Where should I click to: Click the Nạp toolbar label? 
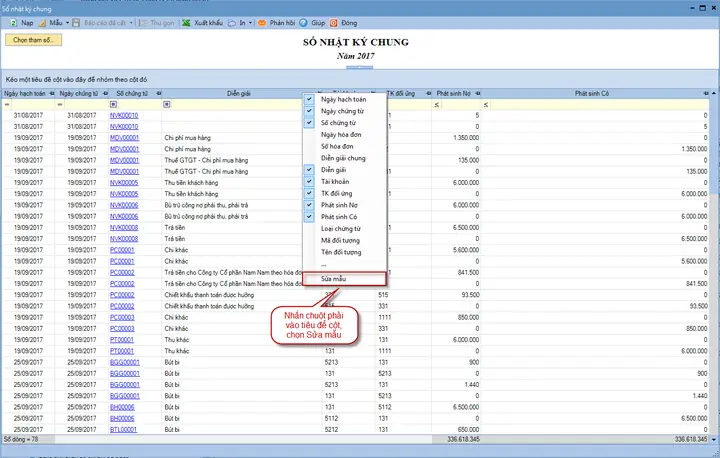coord(27,23)
